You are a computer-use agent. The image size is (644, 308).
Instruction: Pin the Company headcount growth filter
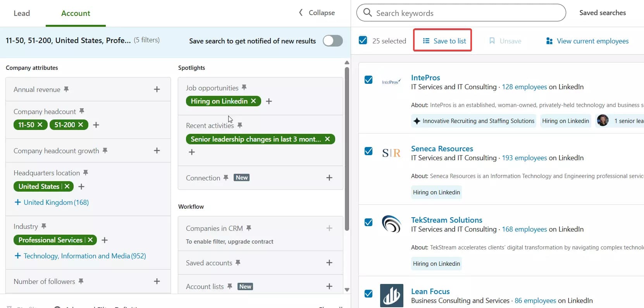[105, 151]
